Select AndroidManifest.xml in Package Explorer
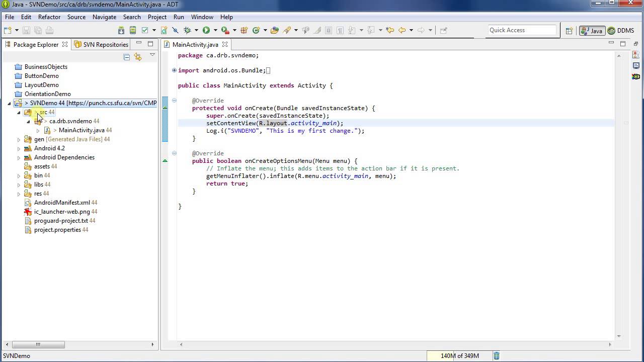The height and width of the screenshot is (362, 644). pos(62,203)
